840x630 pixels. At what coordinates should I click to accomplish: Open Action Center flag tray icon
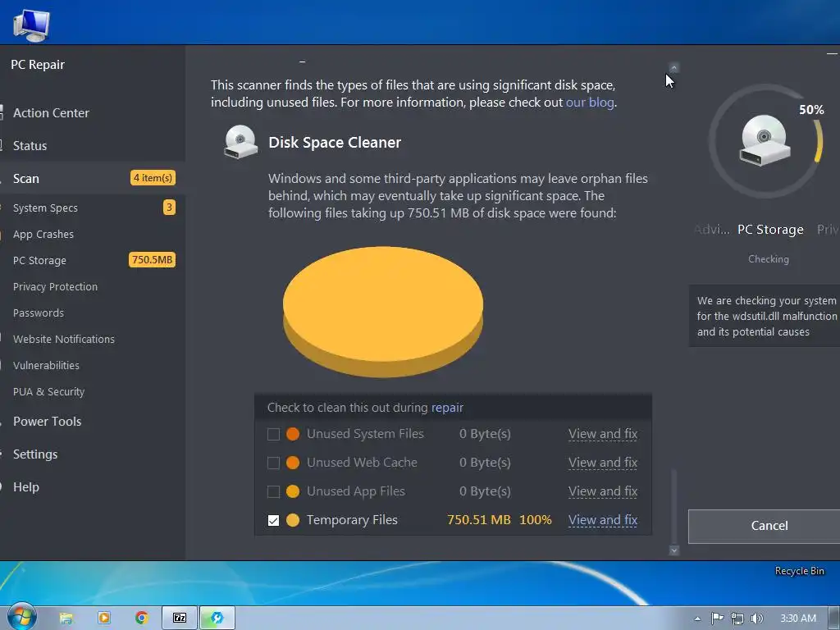click(x=717, y=619)
